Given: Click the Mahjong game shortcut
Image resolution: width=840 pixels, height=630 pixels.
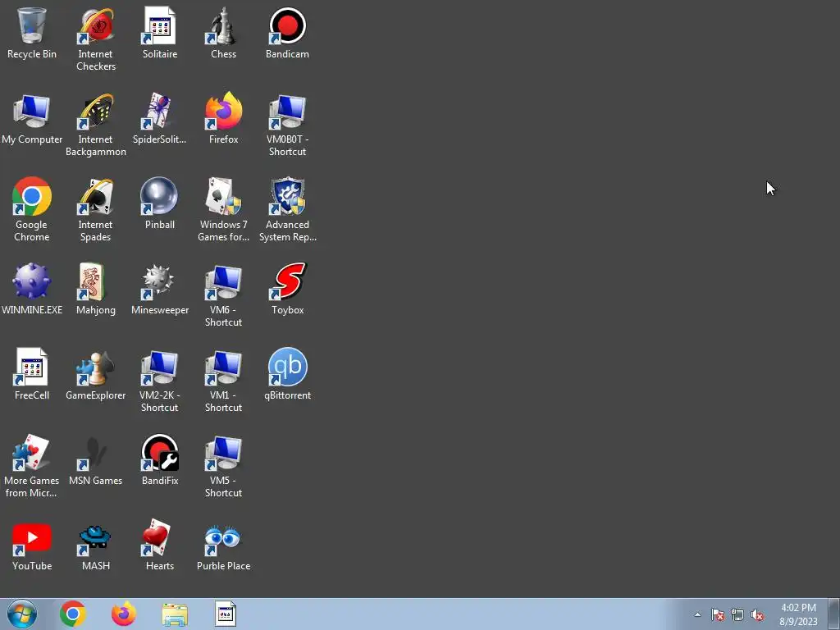Looking at the screenshot, I should [96, 290].
